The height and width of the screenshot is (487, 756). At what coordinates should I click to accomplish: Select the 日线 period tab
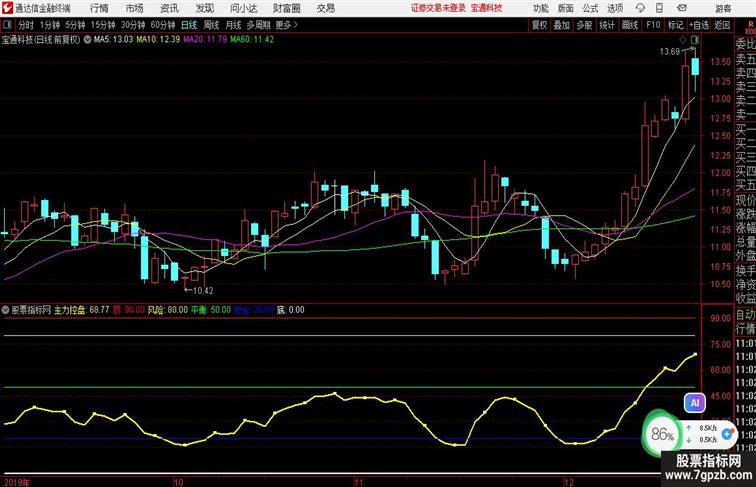click(x=189, y=25)
